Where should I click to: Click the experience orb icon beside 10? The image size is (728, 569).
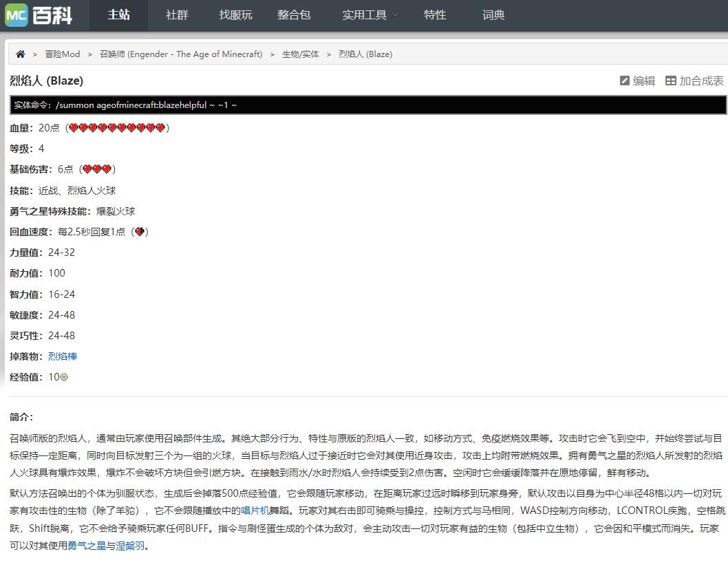coord(65,377)
